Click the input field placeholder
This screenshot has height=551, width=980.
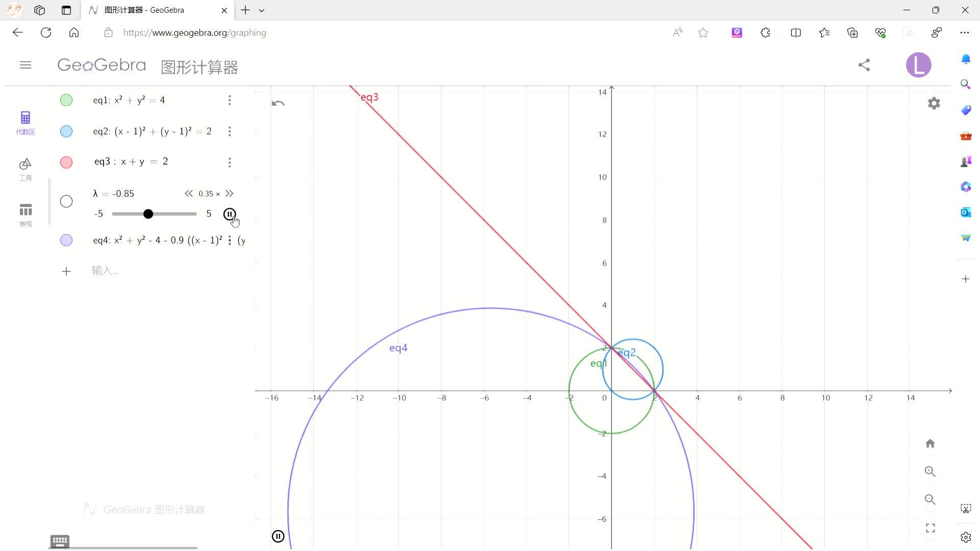point(105,271)
